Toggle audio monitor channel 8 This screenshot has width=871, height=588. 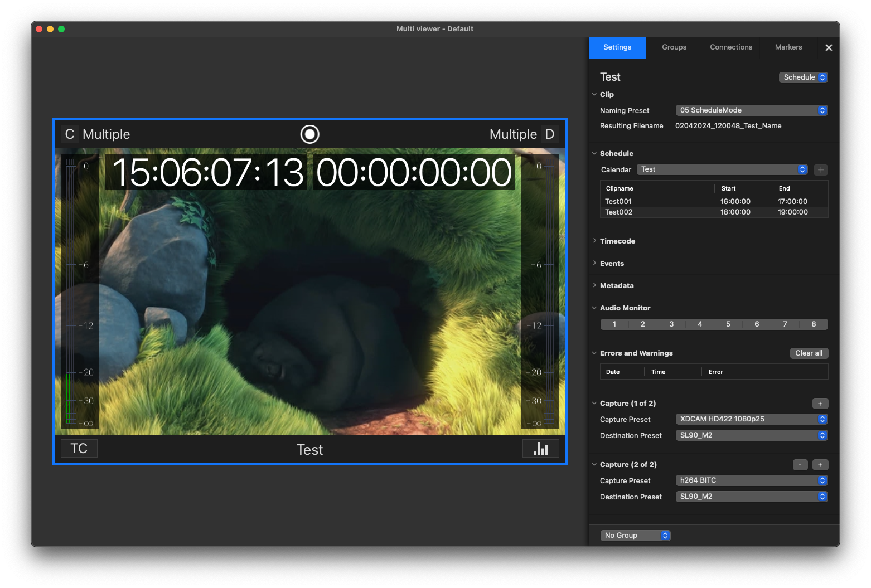814,324
